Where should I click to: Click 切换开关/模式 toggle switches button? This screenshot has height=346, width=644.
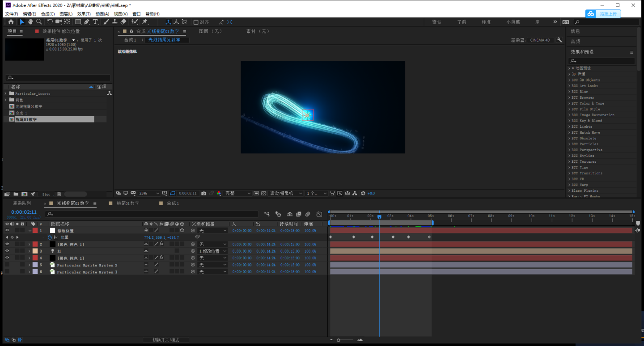165,340
